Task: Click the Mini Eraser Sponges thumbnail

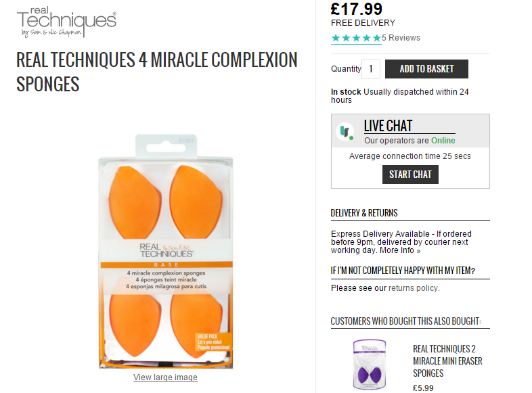Action: [369, 365]
